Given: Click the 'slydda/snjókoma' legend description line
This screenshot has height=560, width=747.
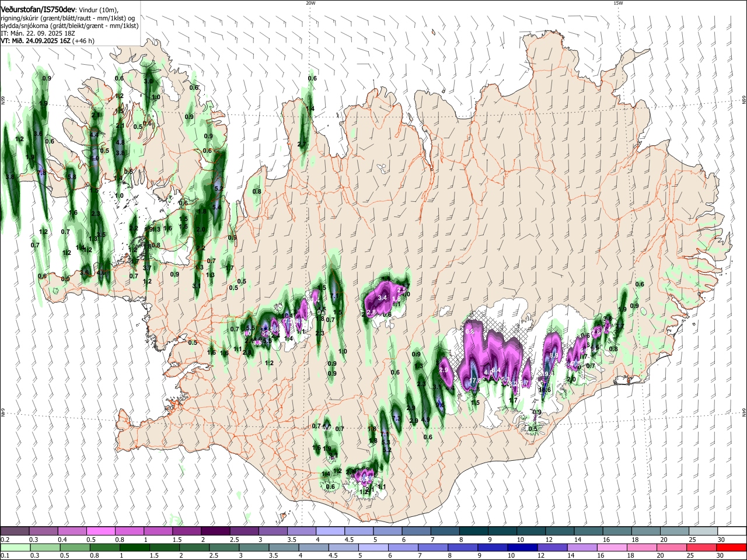Looking at the screenshot, I should (69, 26).
